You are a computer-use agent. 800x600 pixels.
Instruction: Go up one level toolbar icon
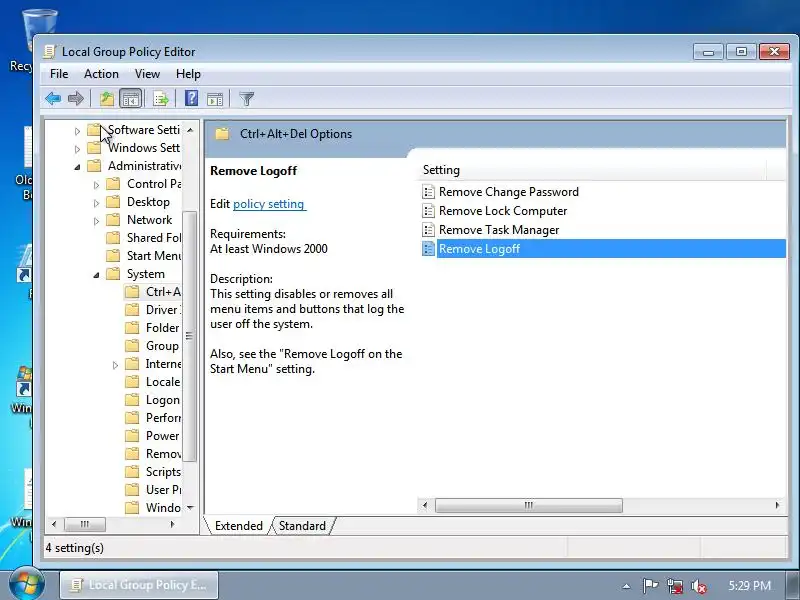(107, 98)
